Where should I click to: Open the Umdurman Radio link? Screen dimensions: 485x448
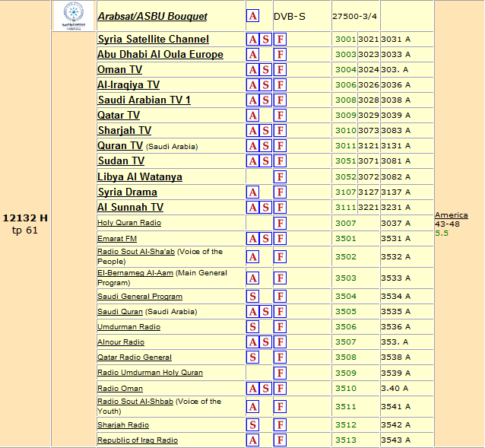coord(128,327)
